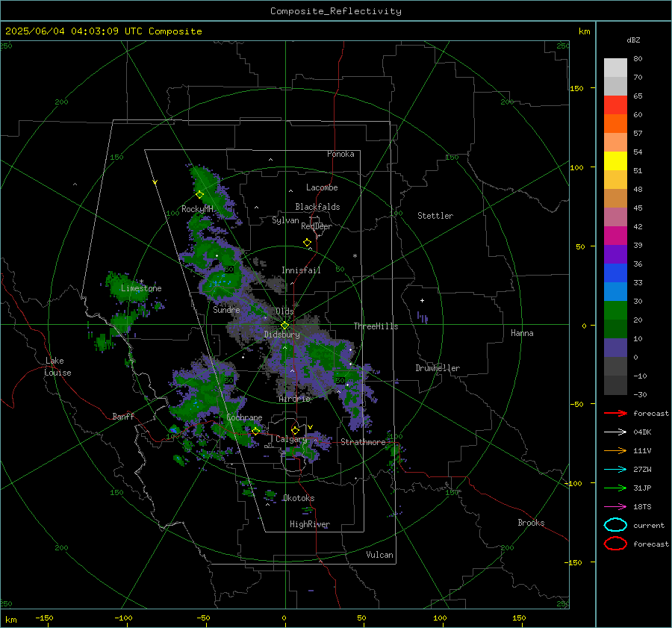Click the dark orange swatch in dBZ legend

pyautogui.click(x=615, y=123)
